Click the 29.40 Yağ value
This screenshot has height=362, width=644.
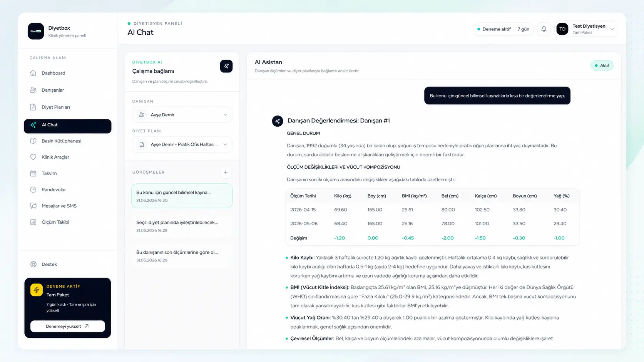[x=560, y=224]
